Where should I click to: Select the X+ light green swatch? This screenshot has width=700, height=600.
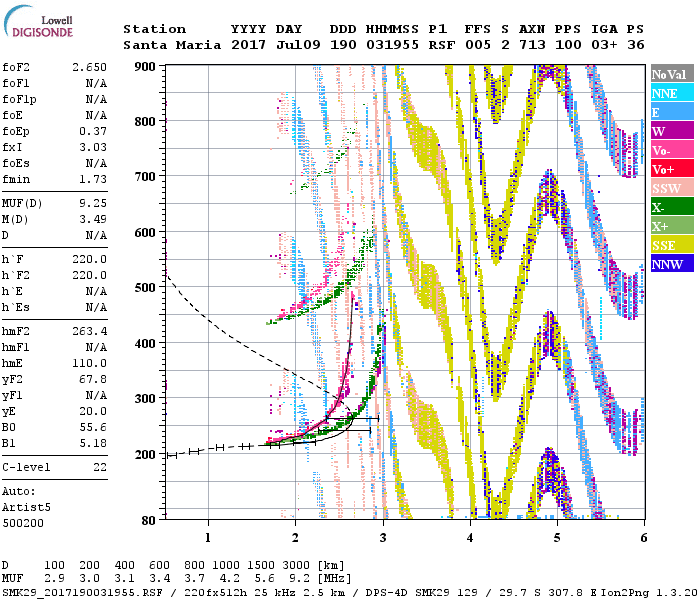click(672, 226)
